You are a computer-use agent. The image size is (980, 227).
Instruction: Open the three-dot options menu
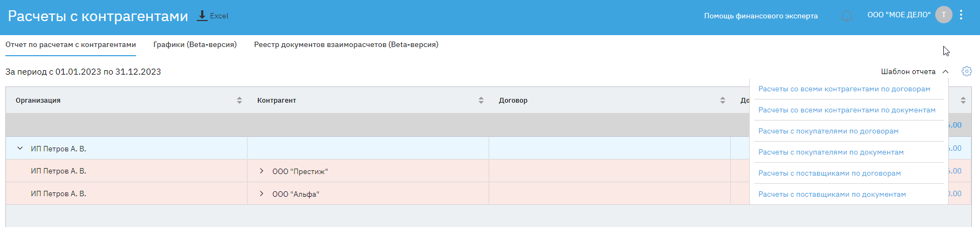coord(961,15)
